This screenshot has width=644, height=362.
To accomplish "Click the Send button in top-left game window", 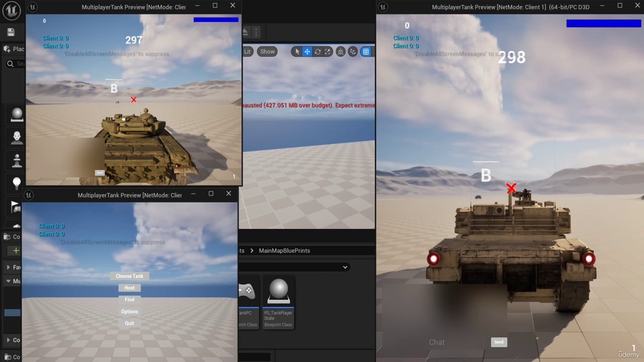I will point(100,172).
